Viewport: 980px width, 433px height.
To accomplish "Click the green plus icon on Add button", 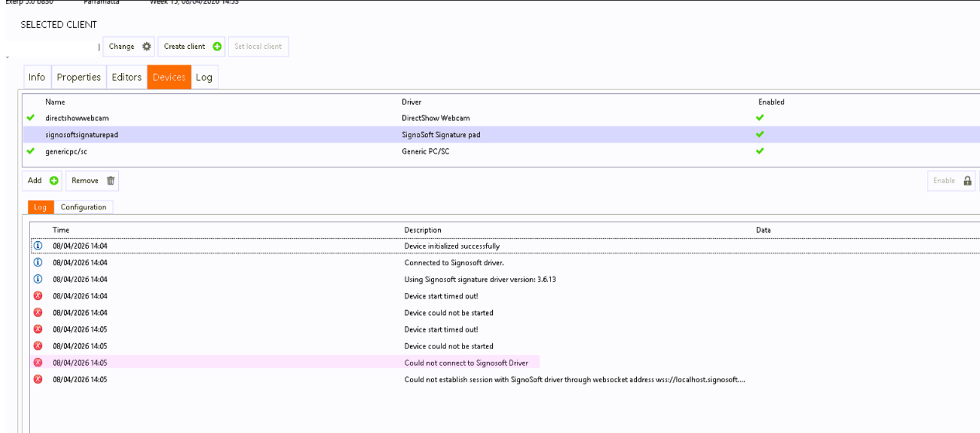I will pos(54,180).
